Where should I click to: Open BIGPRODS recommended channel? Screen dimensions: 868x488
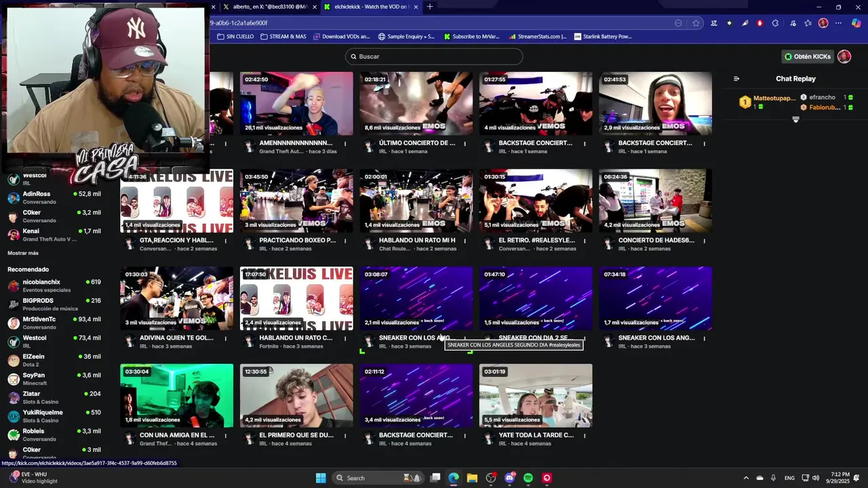54,304
